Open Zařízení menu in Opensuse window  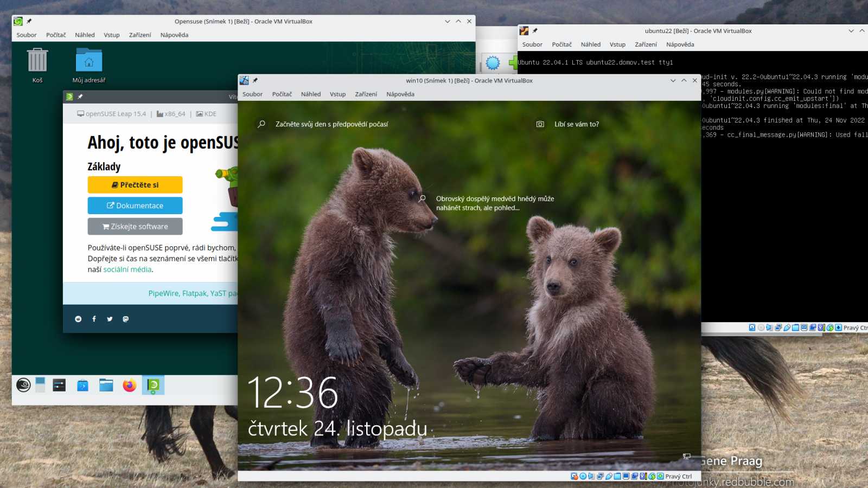click(x=140, y=35)
